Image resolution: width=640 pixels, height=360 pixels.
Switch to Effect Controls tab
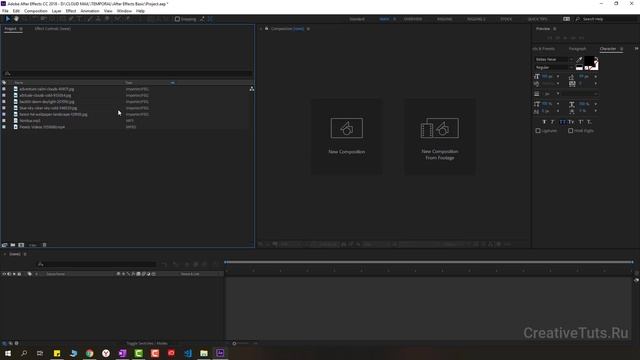pyautogui.click(x=53, y=29)
